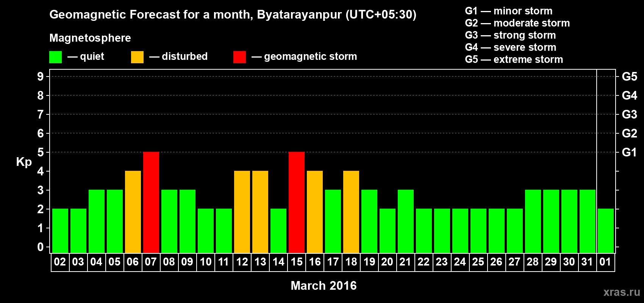Click the green bar for day 28

(533, 222)
